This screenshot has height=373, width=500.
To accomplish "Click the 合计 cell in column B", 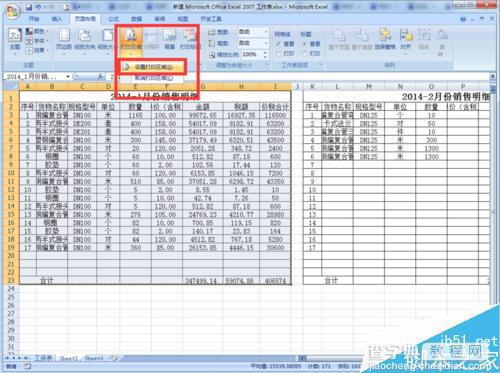I will point(47,281).
